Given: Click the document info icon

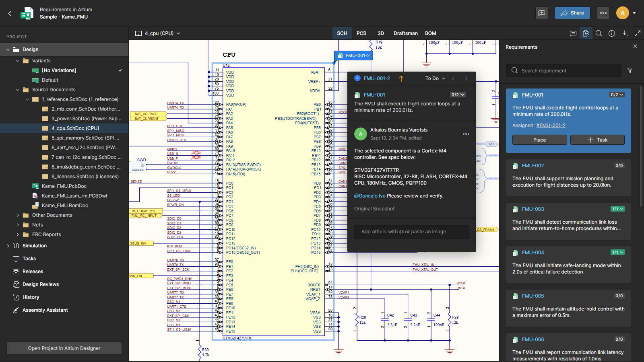Looking at the screenshot, I should coord(611,33).
